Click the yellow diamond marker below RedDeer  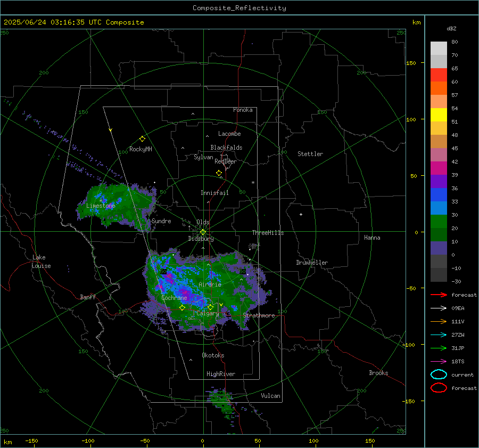[219, 173]
